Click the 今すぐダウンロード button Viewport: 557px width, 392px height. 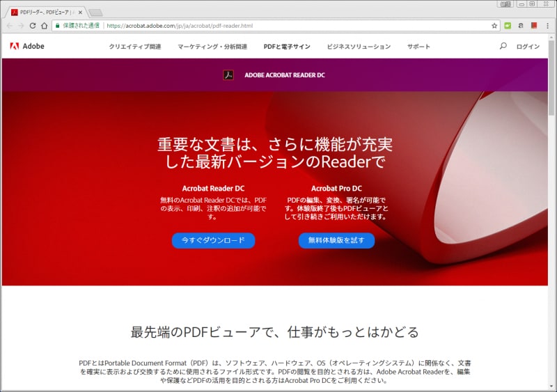pyautogui.click(x=213, y=240)
